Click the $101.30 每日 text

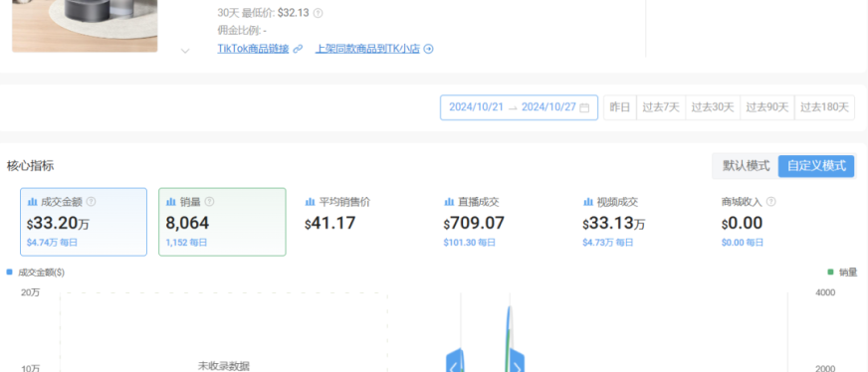(470, 242)
